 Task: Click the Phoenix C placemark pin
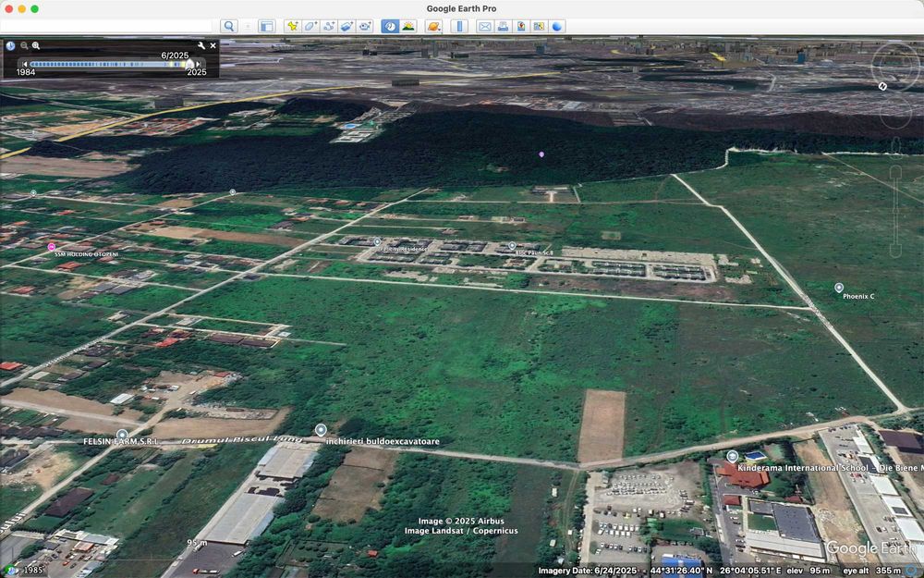coord(839,288)
